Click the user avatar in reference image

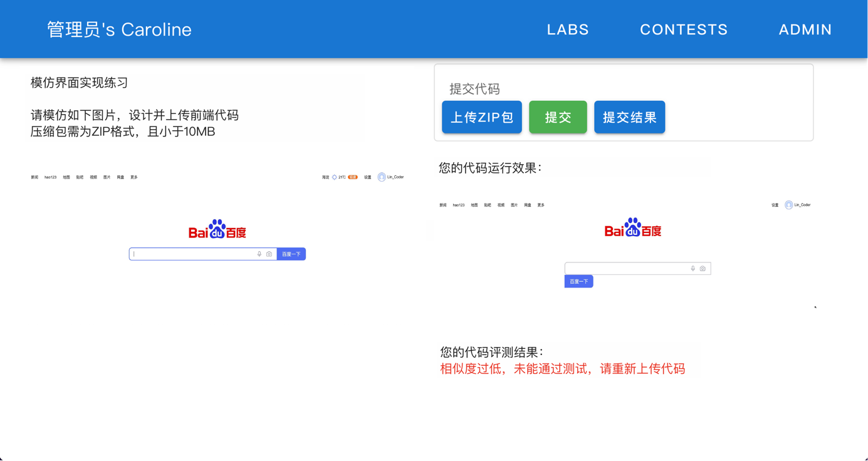click(x=382, y=177)
